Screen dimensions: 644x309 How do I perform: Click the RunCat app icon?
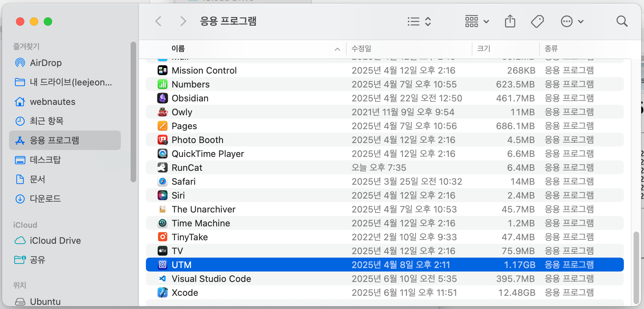(163, 168)
